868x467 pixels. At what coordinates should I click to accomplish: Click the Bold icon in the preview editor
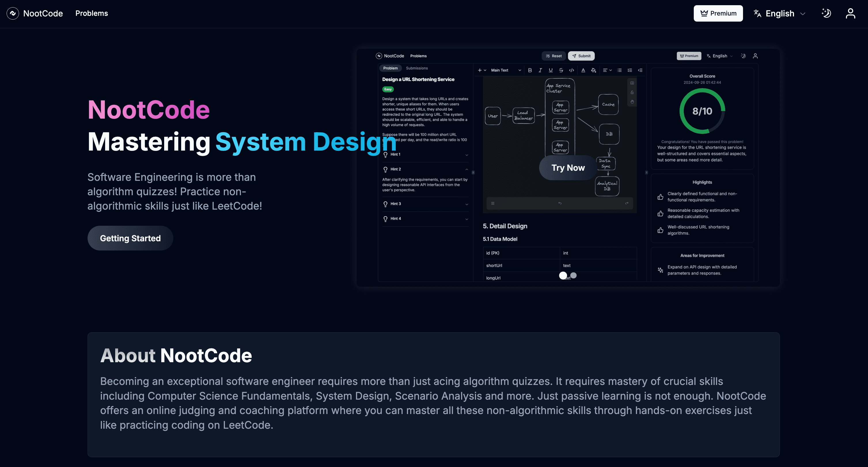pos(530,70)
